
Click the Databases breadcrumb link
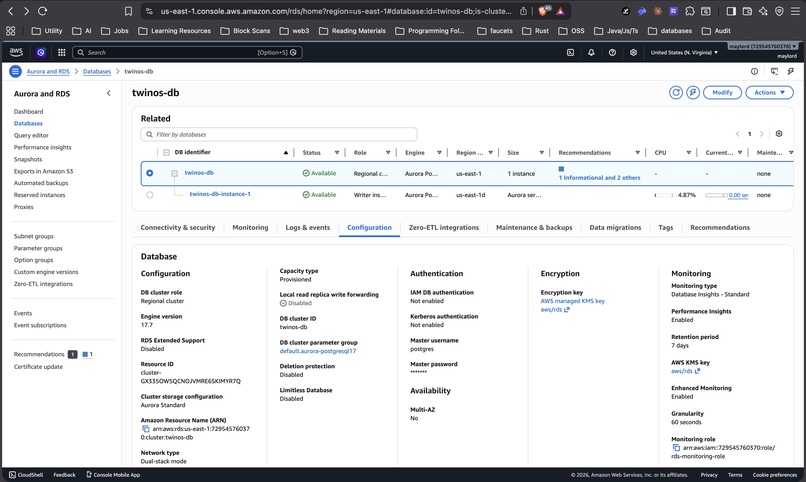point(97,71)
